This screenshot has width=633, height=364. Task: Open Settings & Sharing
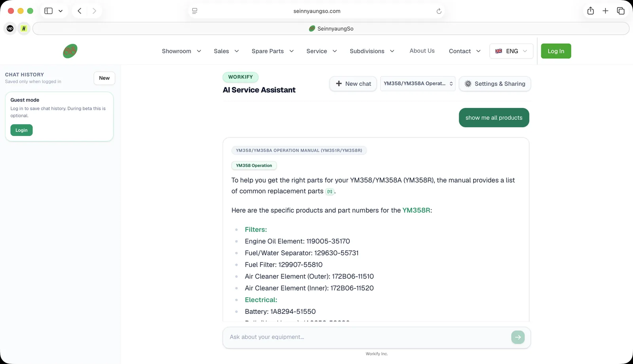pos(495,84)
